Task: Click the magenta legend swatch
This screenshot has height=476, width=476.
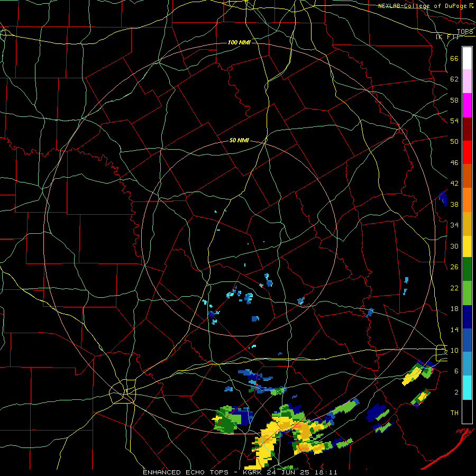Action: point(467,105)
